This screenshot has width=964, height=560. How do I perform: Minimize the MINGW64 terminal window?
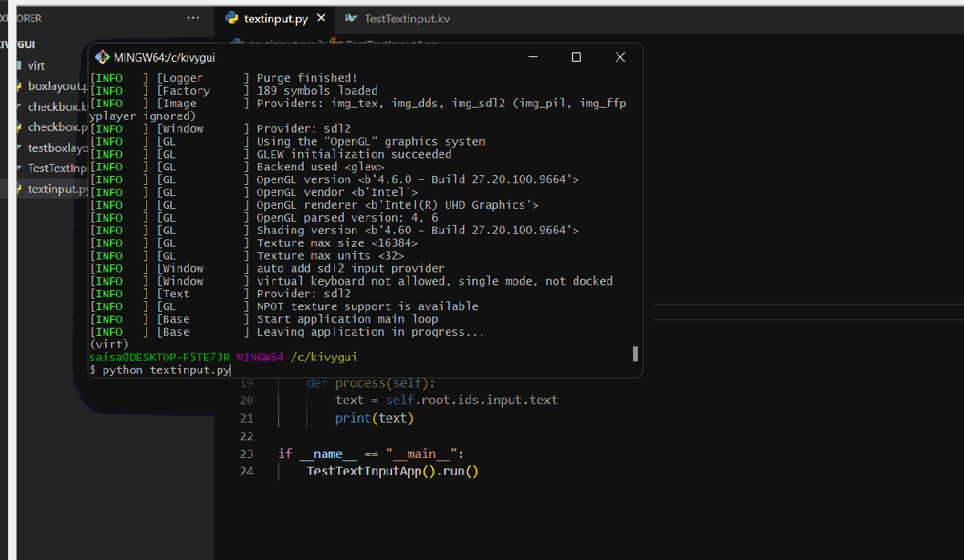click(533, 57)
